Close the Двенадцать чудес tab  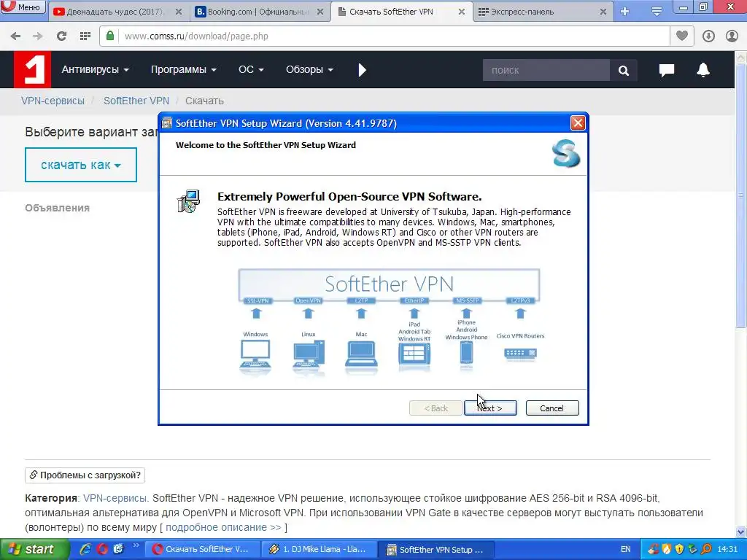[x=179, y=12]
